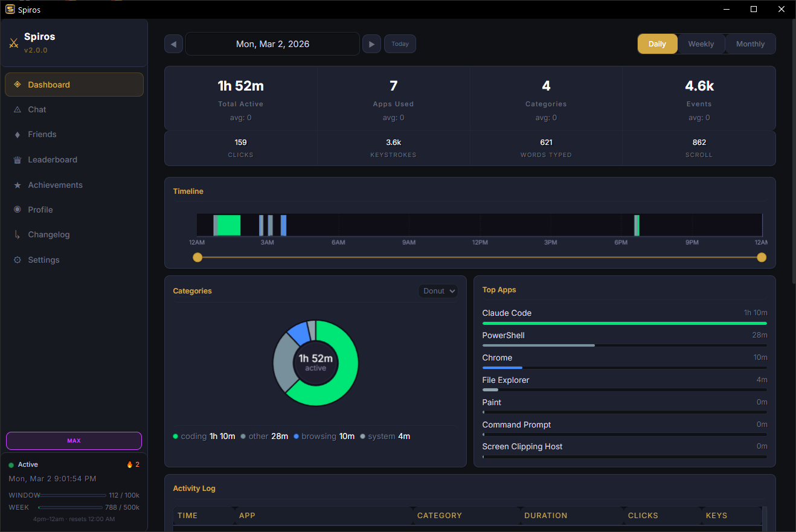The width and height of the screenshot is (796, 532).
Task: Open the Donut chart type dropdown
Action: [x=438, y=291]
